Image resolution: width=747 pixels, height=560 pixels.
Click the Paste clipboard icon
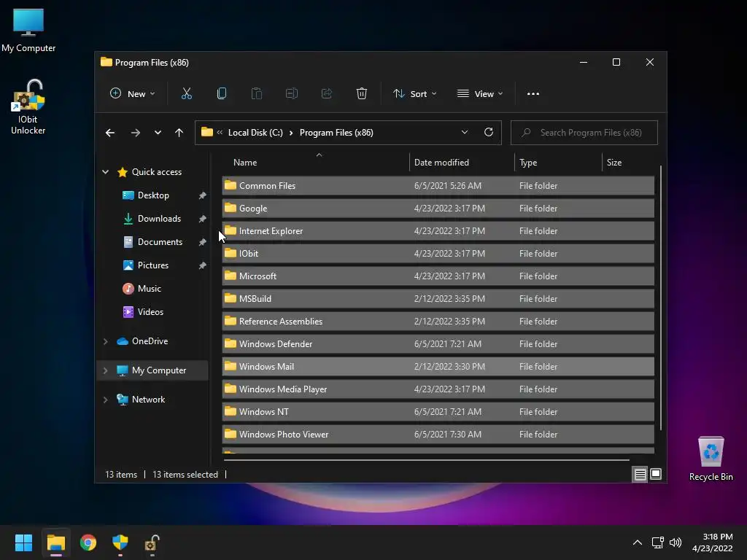[x=257, y=94]
